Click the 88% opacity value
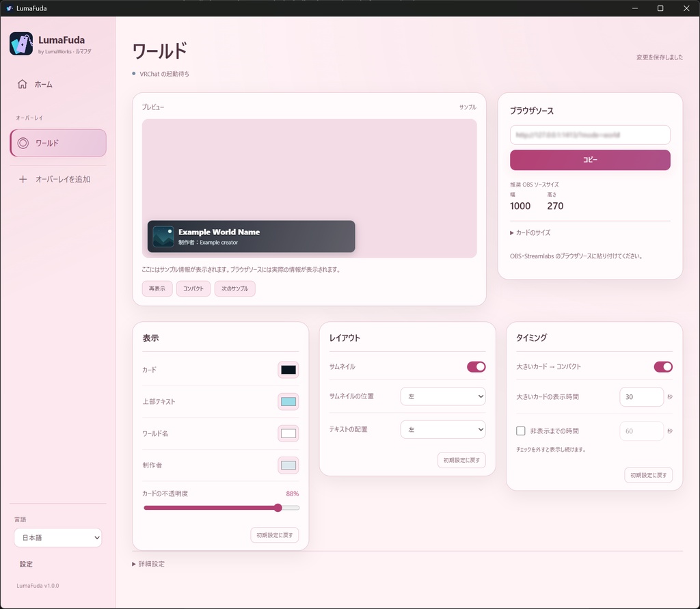700x609 pixels. click(293, 493)
